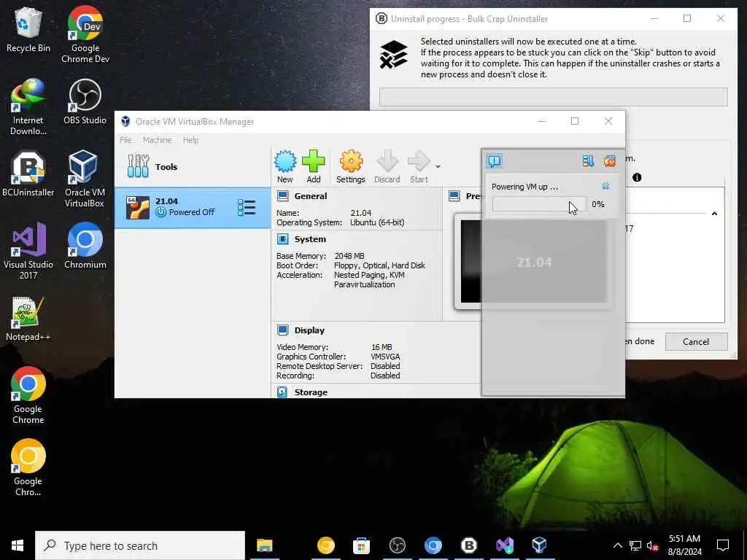This screenshot has height=560, width=747.
Task: Open the 21.04 machine tools menu icon
Action: coord(247,208)
